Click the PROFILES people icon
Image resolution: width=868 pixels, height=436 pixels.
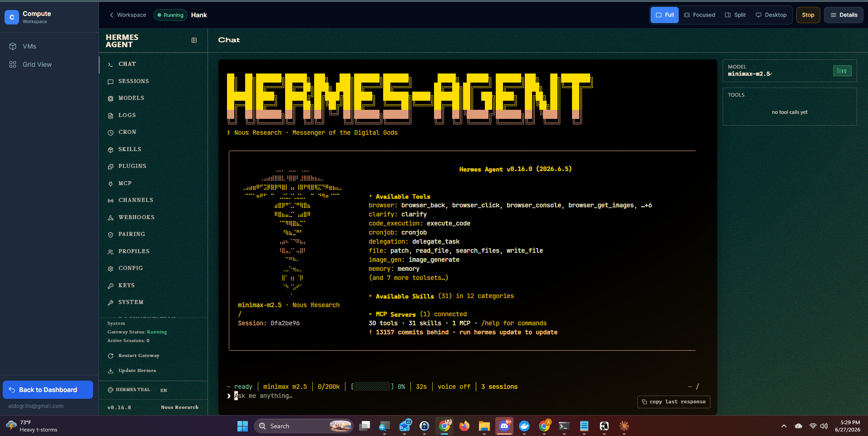(110, 252)
